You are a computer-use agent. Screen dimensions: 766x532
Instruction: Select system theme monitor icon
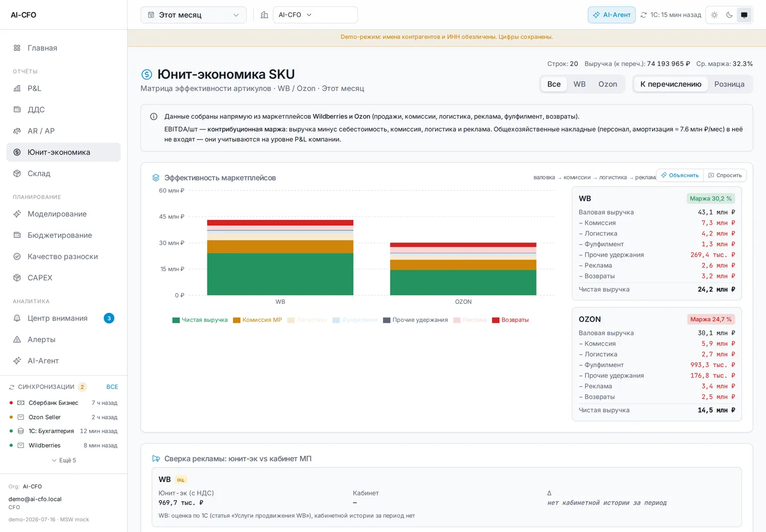coord(744,15)
